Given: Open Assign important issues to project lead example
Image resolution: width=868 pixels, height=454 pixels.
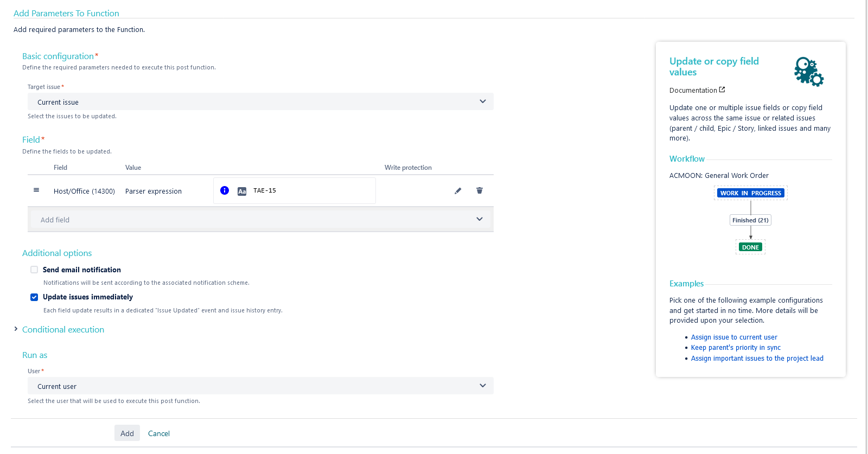Looking at the screenshot, I should [757, 359].
